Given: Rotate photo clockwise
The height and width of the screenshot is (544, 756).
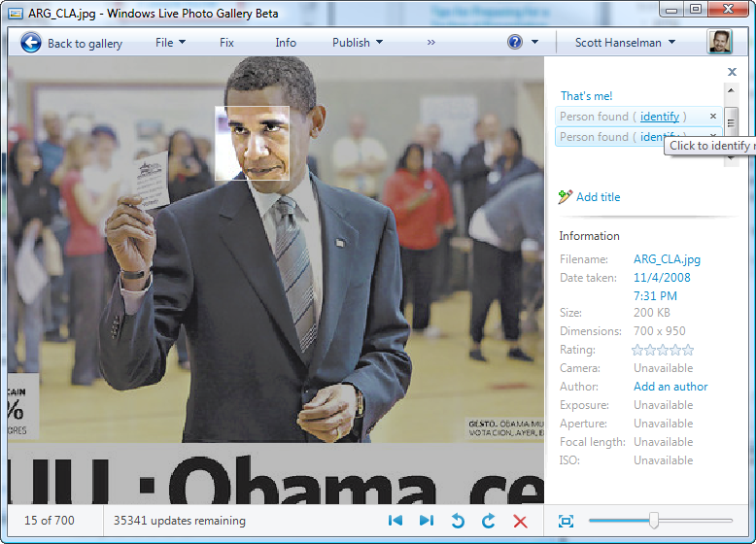Looking at the screenshot, I should pyautogui.click(x=488, y=521).
